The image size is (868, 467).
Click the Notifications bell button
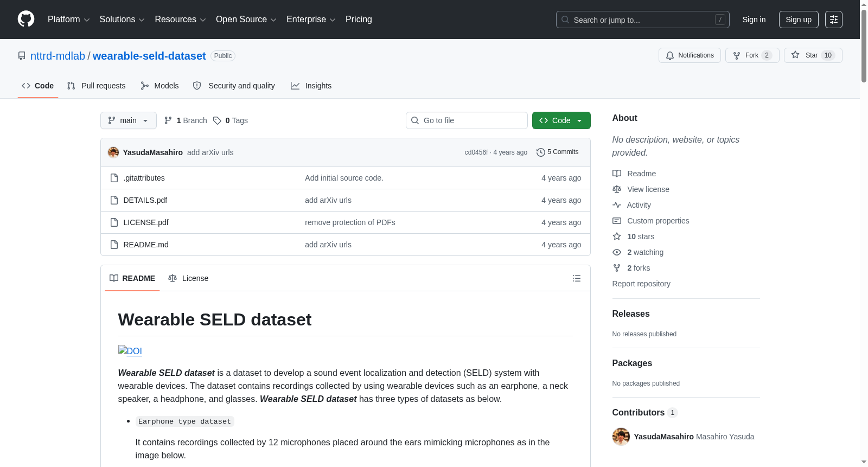(690, 55)
